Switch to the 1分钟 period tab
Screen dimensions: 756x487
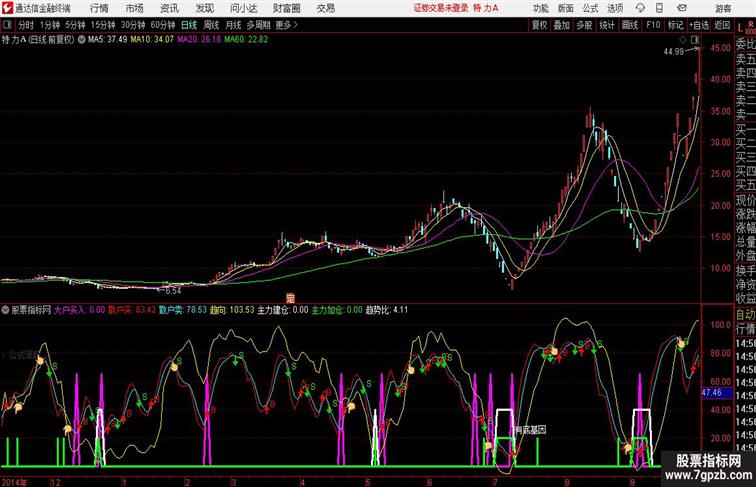[50, 25]
